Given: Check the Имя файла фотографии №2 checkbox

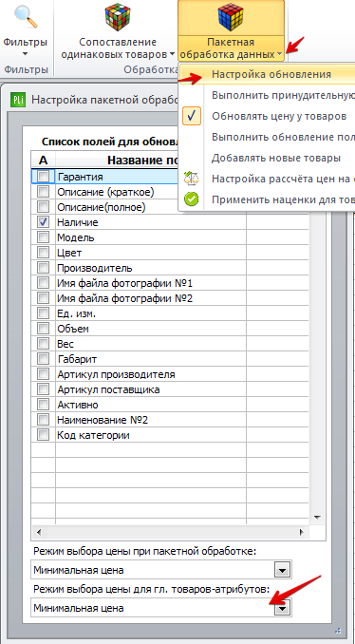Looking at the screenshot, I should tap(43, 298).
